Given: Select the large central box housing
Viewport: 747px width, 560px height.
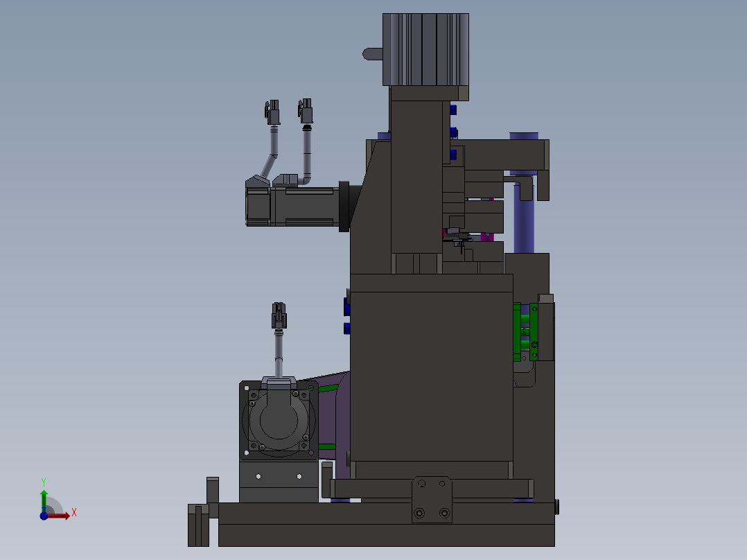Looking at the screenshot, I should 431,367.
